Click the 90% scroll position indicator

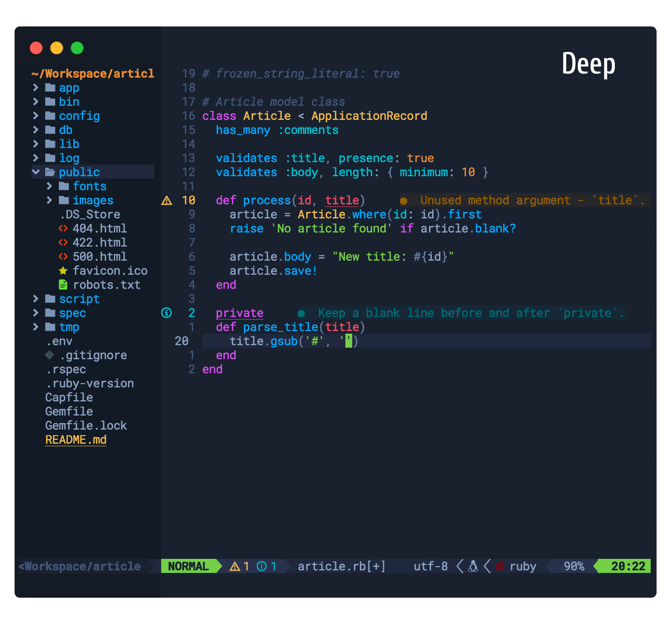(574, 566)
